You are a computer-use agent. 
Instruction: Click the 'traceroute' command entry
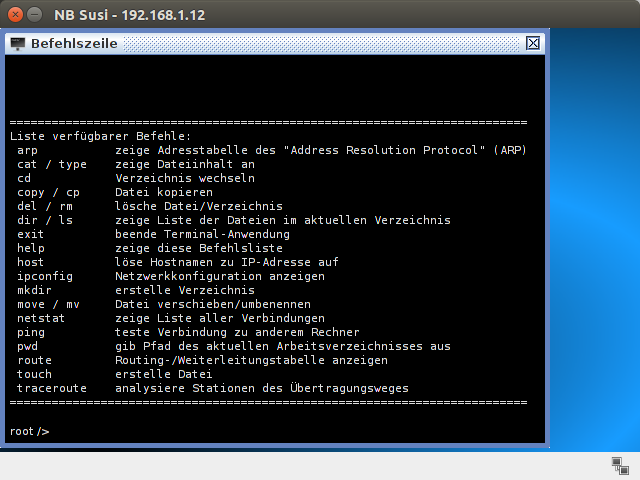point(52,388)
